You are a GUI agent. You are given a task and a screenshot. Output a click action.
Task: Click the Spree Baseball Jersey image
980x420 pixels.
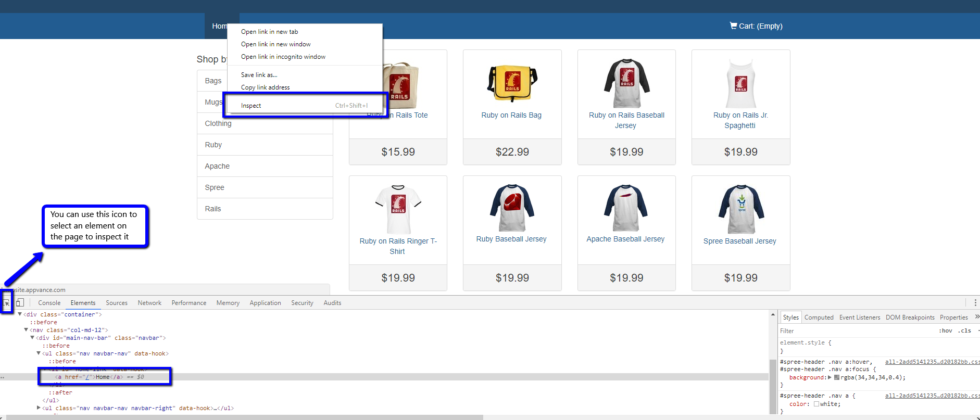click(741, 209)
